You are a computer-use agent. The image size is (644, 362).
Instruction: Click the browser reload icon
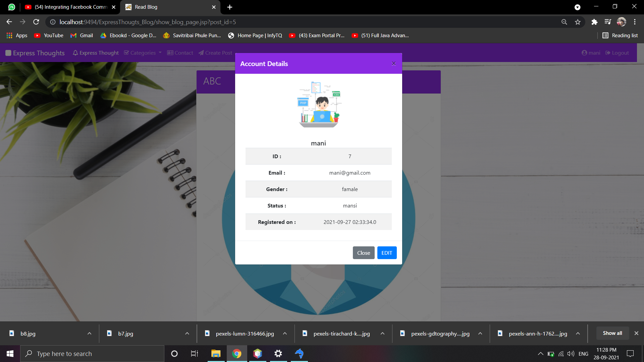tap(36, 22)
